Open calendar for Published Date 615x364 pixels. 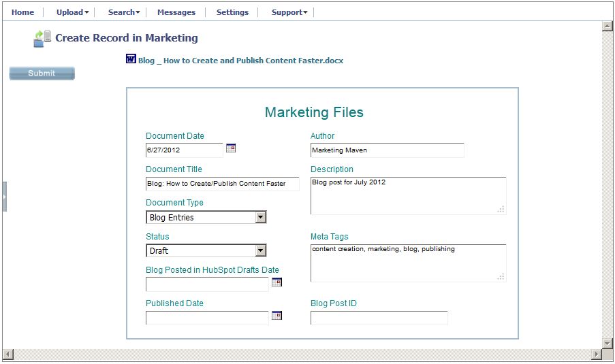277,316
